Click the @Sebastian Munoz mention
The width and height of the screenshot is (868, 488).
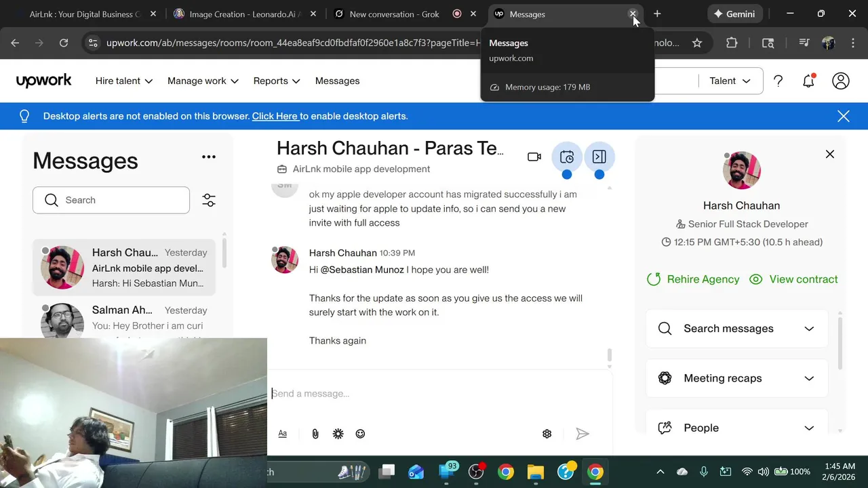[x=362, y=270]
